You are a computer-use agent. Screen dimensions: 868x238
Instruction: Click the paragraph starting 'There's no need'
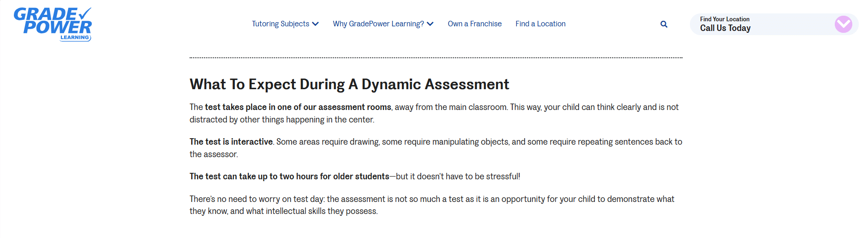click(x=431, y=205)
